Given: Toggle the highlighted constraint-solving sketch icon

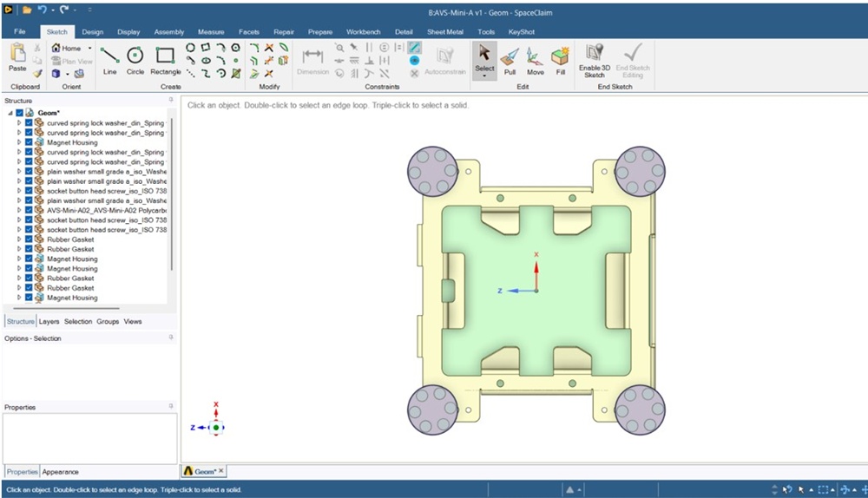Looking at the screenshot, I should (414, 48).
